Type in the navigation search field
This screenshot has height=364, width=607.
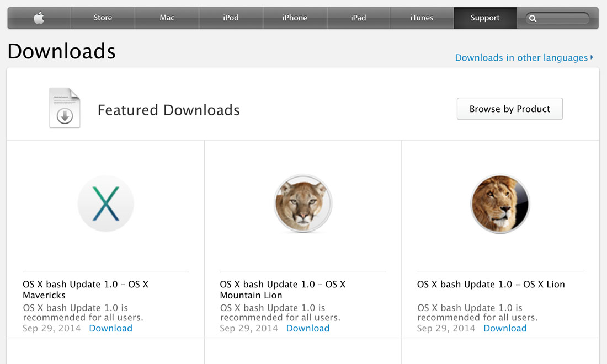pyautogui.click(x=562, y=18)
